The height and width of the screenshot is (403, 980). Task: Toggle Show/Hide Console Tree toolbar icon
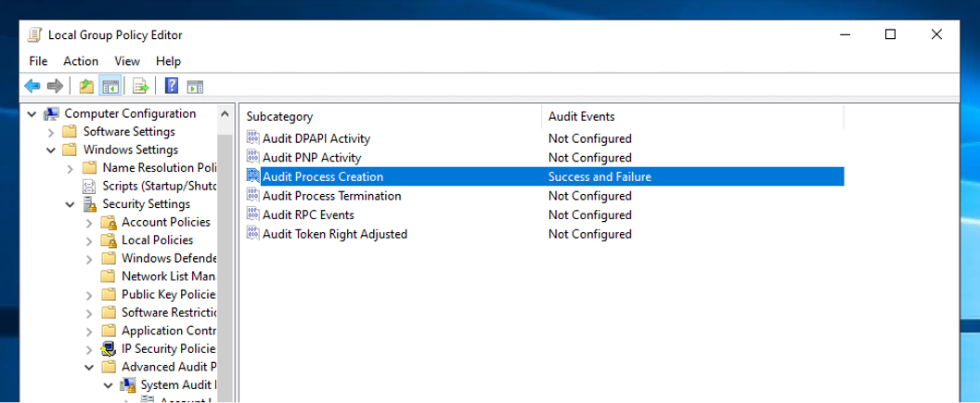click(x=110, y=85)
